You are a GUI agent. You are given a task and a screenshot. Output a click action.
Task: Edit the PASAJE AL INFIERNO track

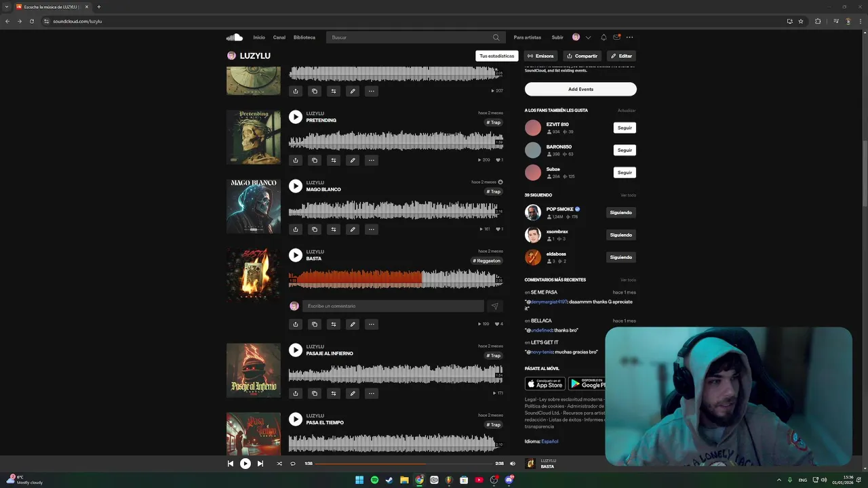(353, 393)
